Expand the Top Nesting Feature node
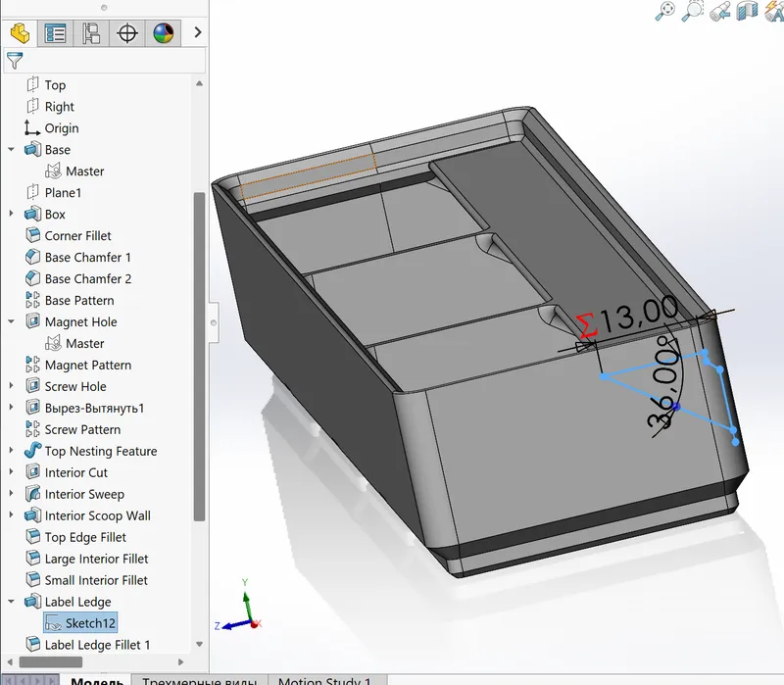This screenshot has height=685, width=784. tap(10, 451)
